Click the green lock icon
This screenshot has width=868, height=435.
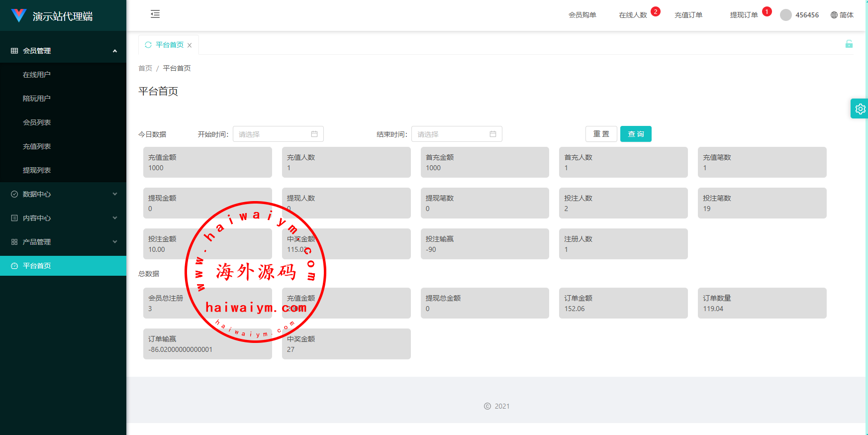click(x=849, y=44)
